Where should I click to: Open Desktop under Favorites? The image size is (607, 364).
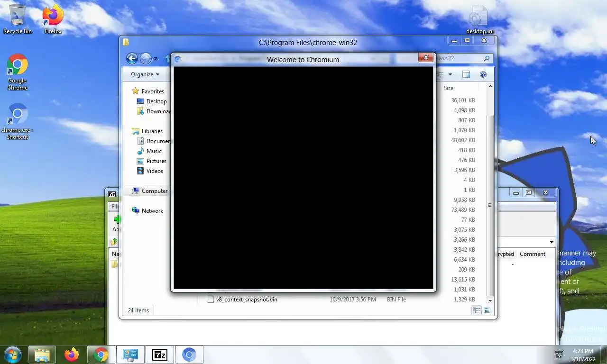point(156,101)
